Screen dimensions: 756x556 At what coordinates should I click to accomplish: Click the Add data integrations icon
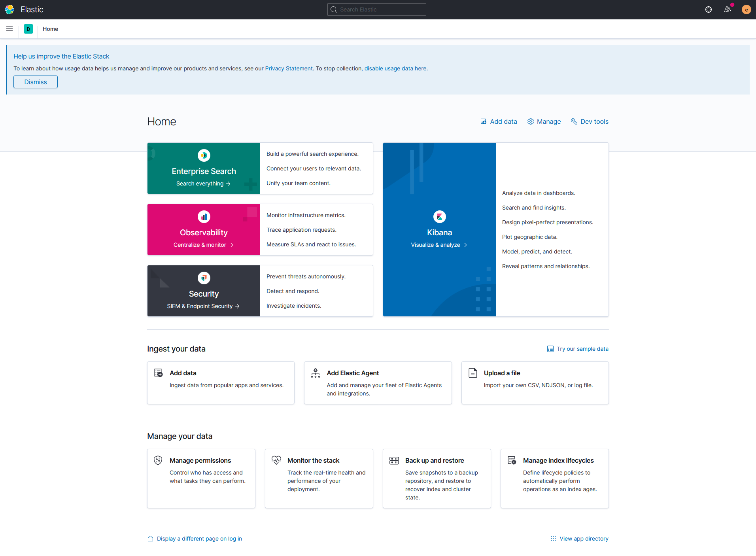(x=483, y=121)
